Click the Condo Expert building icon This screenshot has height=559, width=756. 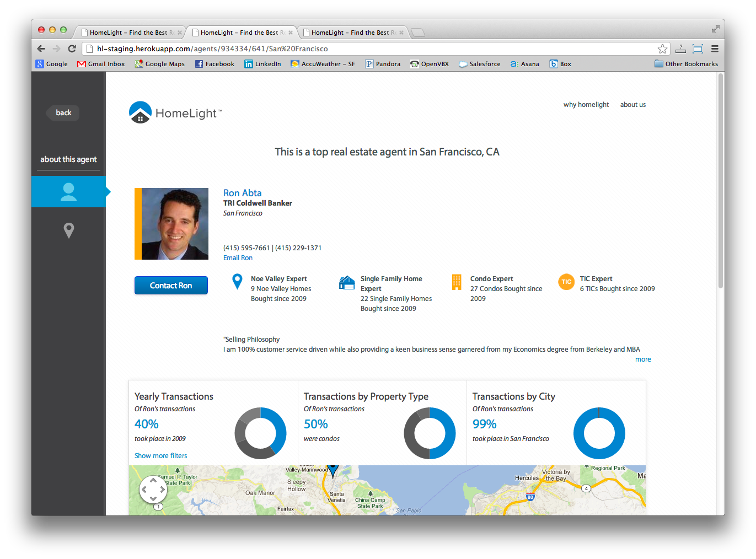(x=457, y=282)
